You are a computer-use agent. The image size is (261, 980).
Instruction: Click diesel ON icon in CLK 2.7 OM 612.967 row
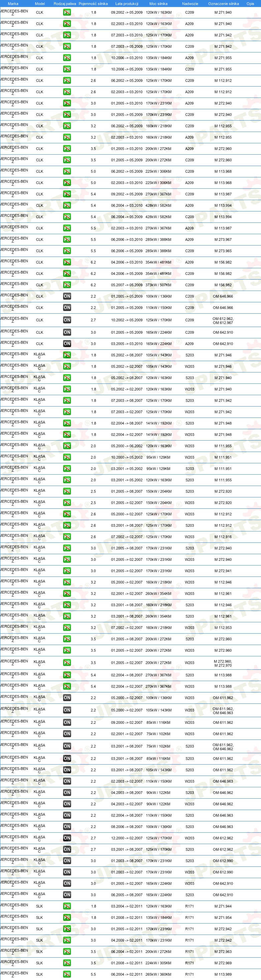click(x=67, y=320)
